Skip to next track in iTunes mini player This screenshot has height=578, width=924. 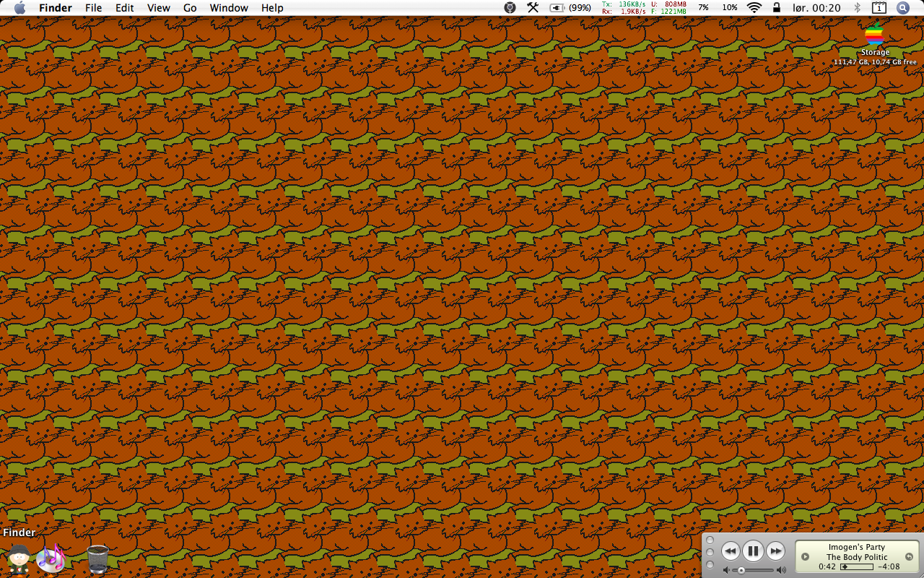tap(775, 551)
